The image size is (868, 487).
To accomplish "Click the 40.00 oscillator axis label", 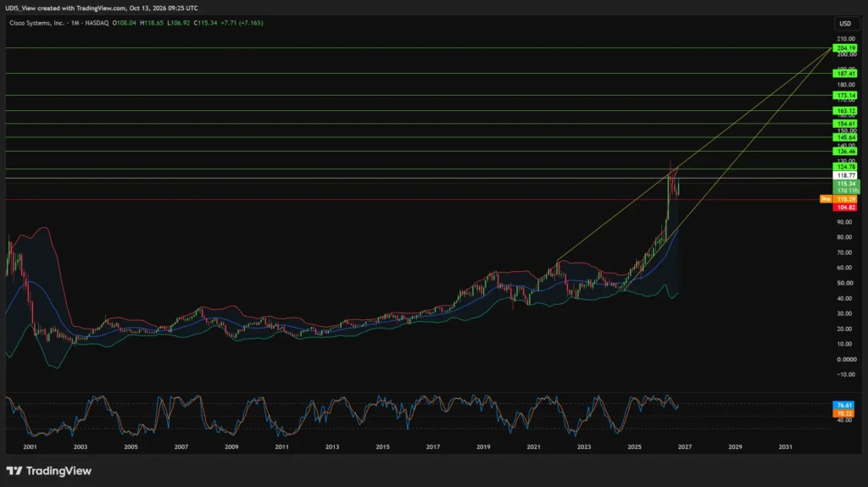I will [845, 420].
